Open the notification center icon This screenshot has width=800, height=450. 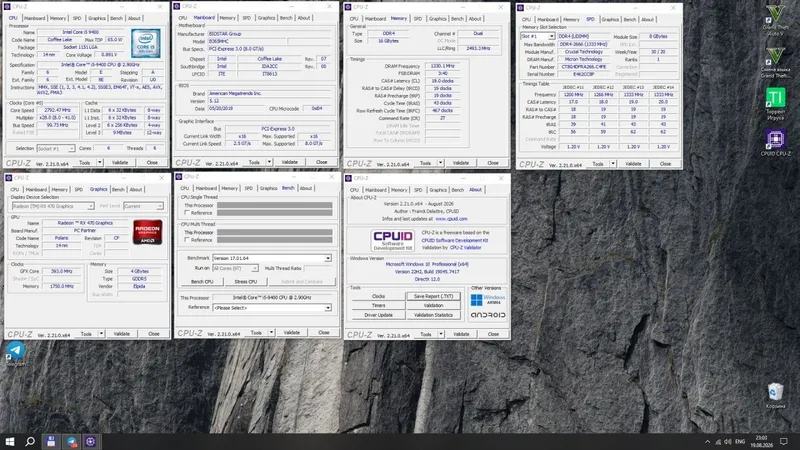pos(784,441)
